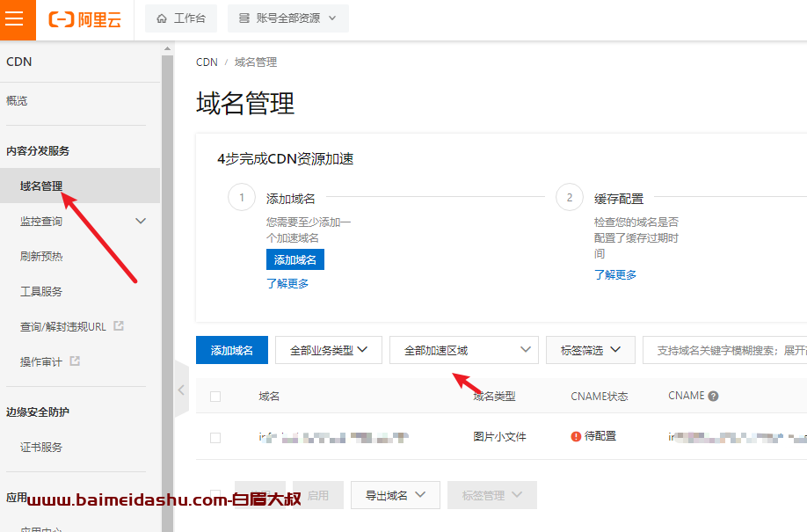Tick the checkbox of the domain row
This screenshot has height=532, width=807.
coord(215,437)
